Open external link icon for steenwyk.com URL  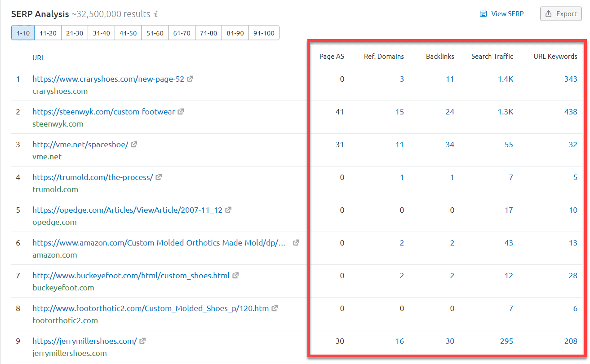tap(181, 112)
